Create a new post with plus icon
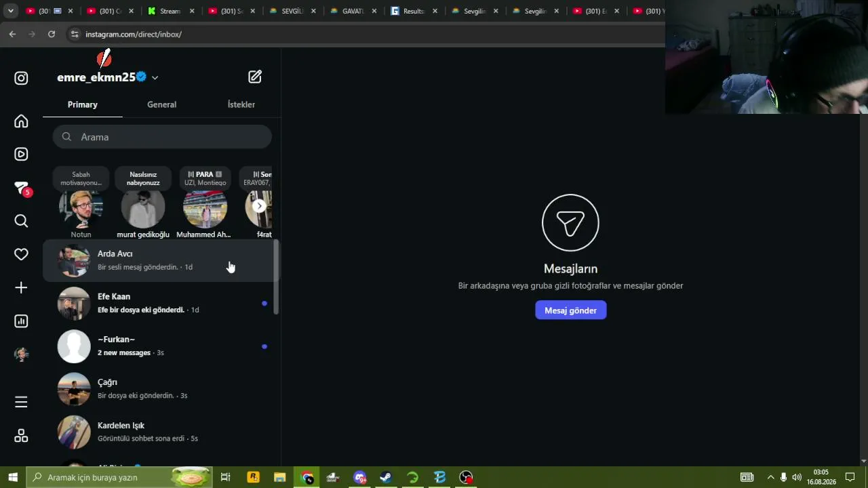This screenshot has width=868, height=488. coord(21,288)
